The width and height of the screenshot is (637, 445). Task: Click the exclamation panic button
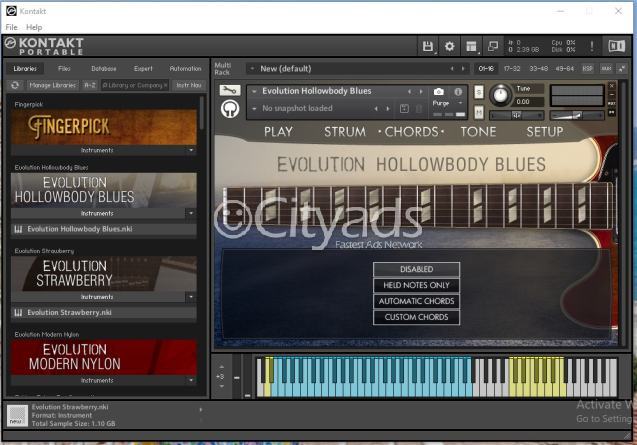click(592, 46)
